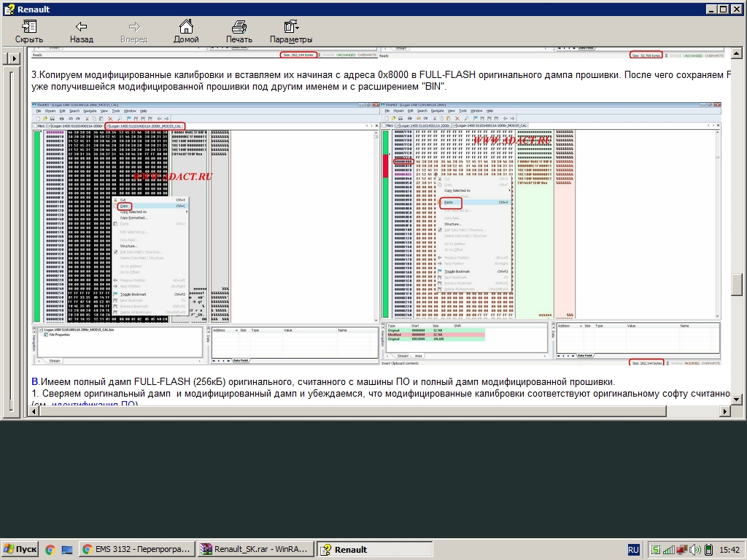This screenshot has height=560, width=747.
Task: Open the volume speaker tray icon
Action: pos(695,550)
